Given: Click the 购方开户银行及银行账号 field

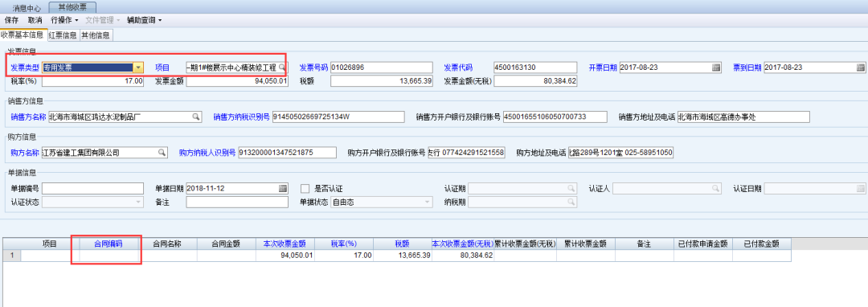Looking at the screenshot, I should point(466,153).
